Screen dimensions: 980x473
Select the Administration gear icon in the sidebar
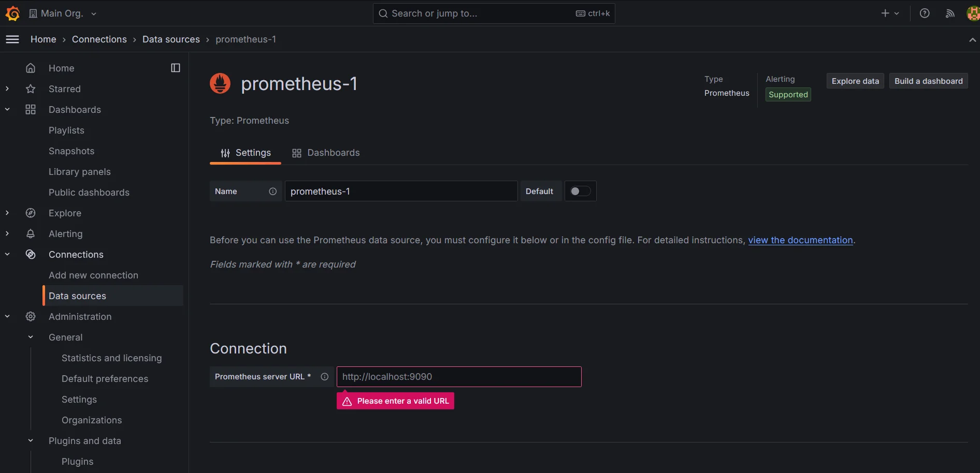(31, 316)
